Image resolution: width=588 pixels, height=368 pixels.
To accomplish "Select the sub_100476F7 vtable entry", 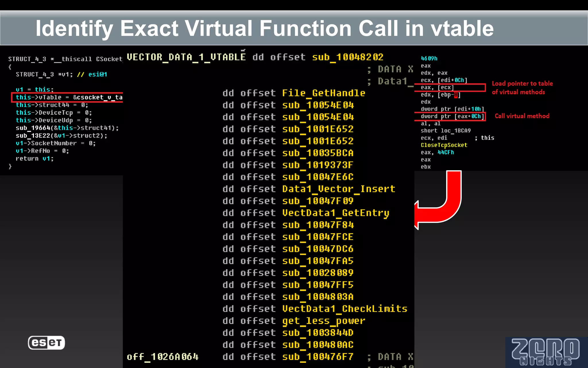I will pos(318,357).
